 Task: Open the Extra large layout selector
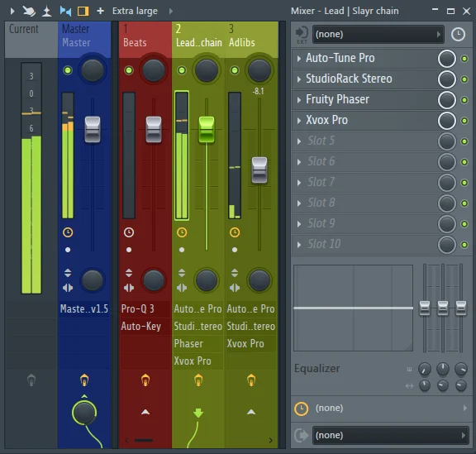pos(135,12)
